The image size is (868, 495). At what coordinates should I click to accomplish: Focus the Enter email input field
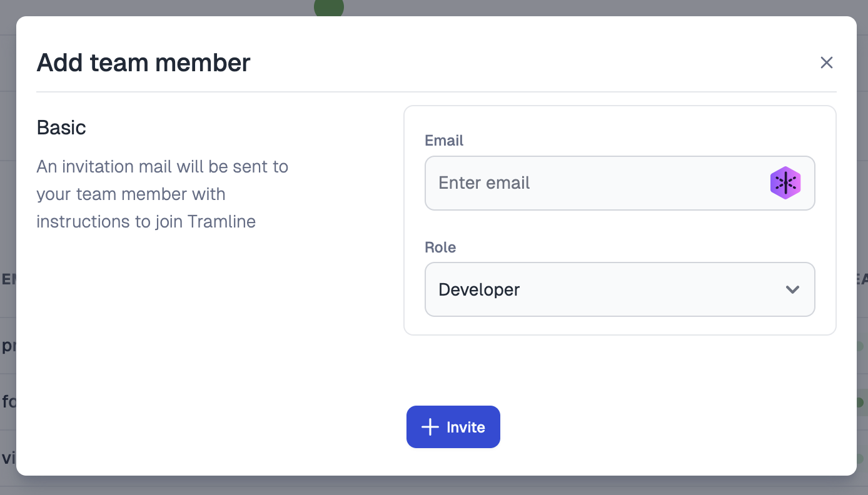tap(620, 183)
